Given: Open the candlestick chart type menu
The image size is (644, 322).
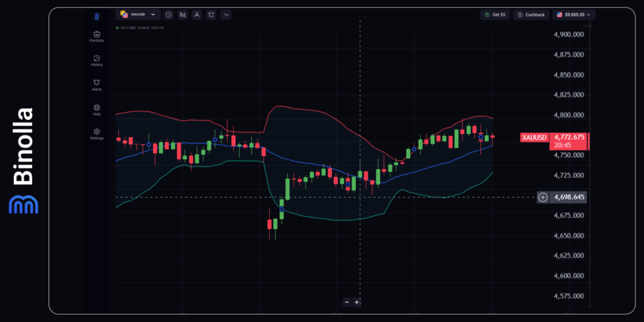Looking at the screenshot, I should coord(183,15).
